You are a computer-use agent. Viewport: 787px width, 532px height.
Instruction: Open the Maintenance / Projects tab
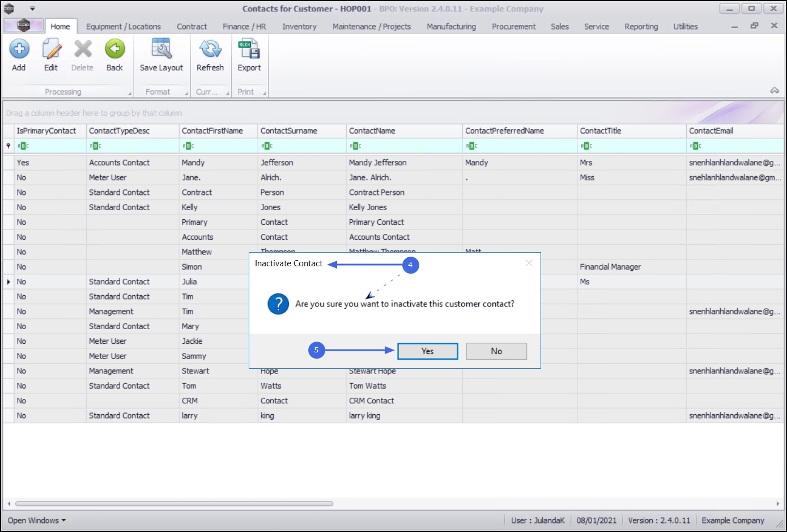pyautogui.click(x=372, y=27)
